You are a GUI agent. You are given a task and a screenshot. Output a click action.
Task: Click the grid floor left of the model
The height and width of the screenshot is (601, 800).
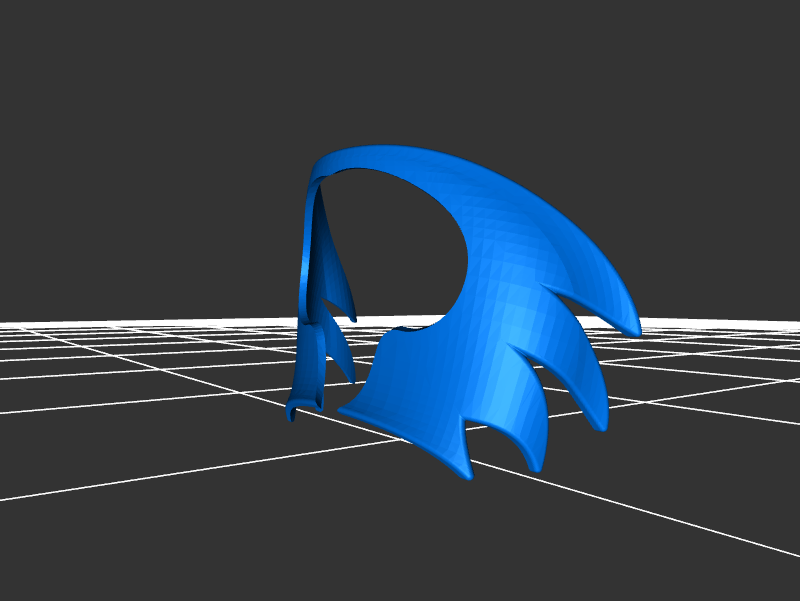point(150,400)
